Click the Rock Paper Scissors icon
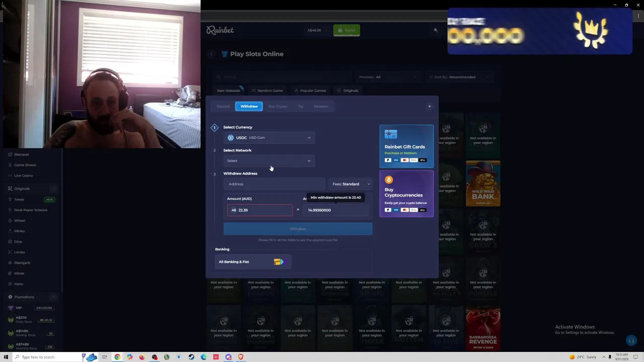Viewport: 644px width, 362px height. (10, 210)
